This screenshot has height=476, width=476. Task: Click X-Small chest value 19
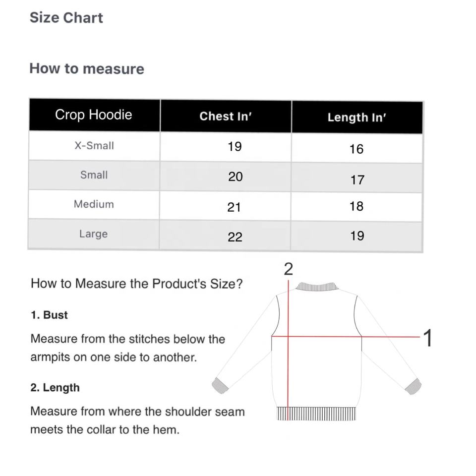[x=235, y=147]
